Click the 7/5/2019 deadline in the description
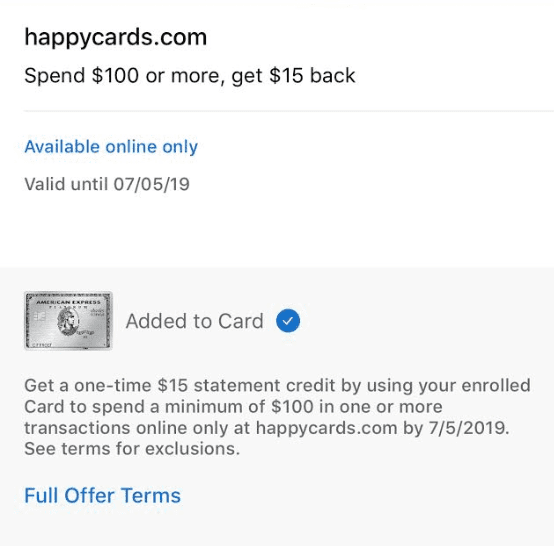 [469, 428]
